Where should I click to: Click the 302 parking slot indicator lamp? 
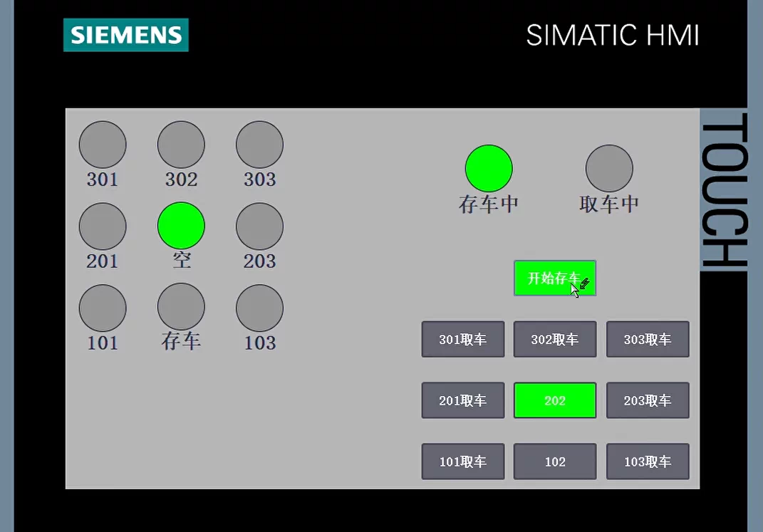point(181,143)
